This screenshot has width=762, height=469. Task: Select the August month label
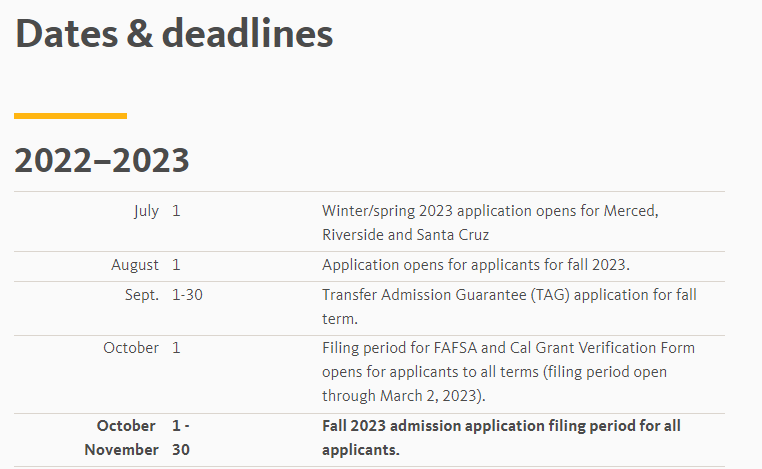pyautogui.click(x=135, y=265)
